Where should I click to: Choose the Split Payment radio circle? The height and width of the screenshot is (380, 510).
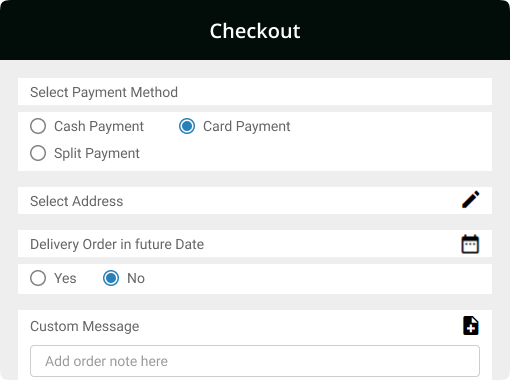click(38, 153)
